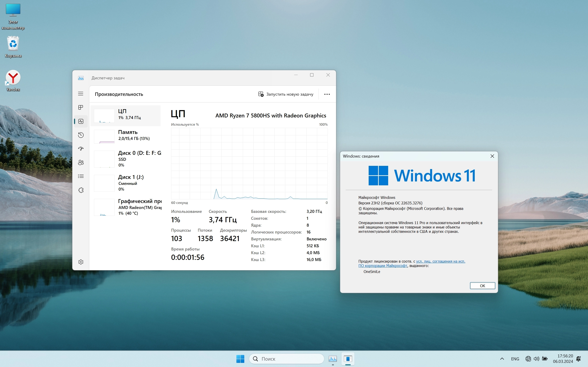Open Details page sidebar icon
The height and width of the screenshot is (367, 588).
coord(81,176)
